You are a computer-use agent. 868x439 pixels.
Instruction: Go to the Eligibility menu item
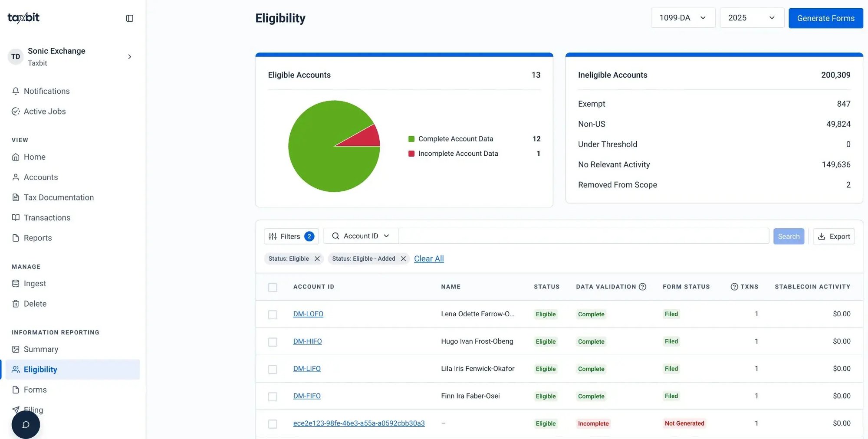pos(73,370)
